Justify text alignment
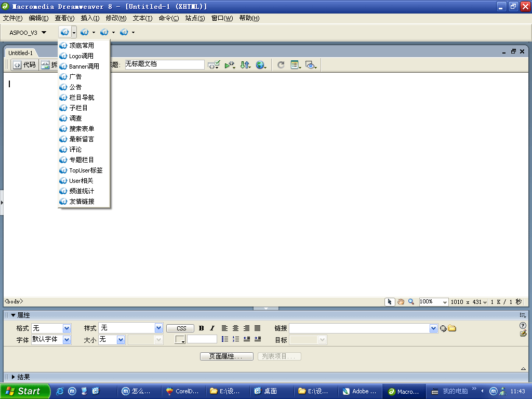The height and width of the screenshot is (399, 532). (258, 328)
